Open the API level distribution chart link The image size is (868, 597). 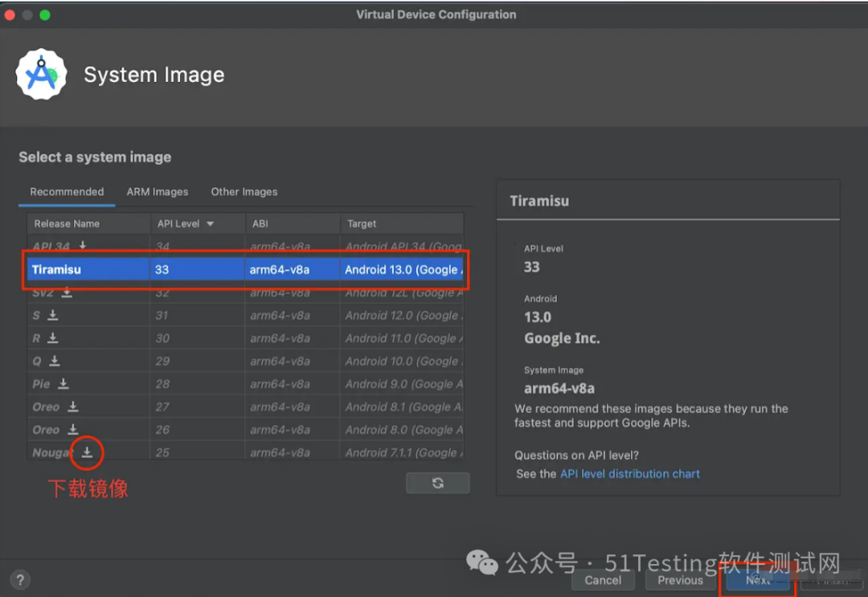pyautogui.click(x=630, y=473)
